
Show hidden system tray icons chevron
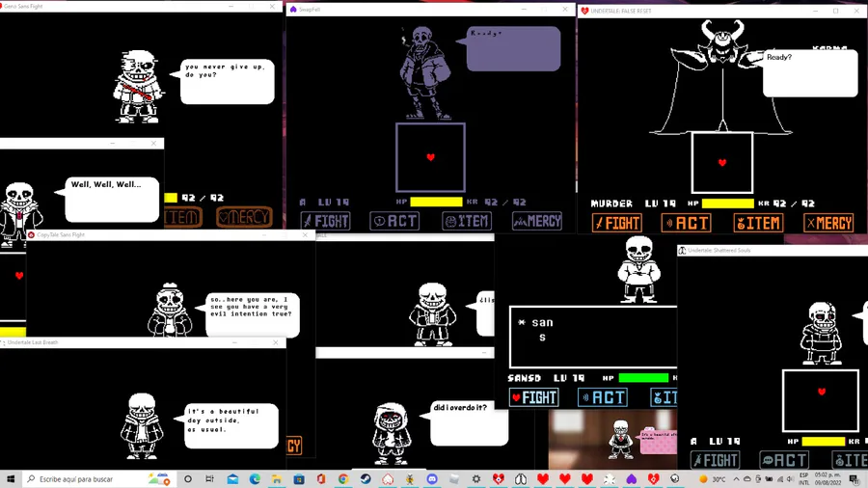tap(736, 479)
